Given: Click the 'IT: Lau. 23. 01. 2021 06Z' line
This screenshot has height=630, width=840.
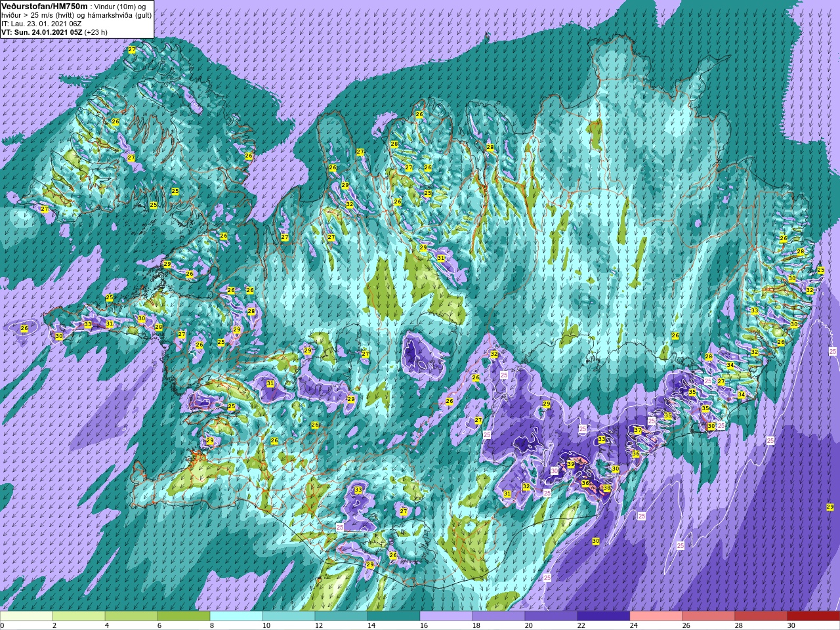Looking at the screenshot, I should click(41, 23).
